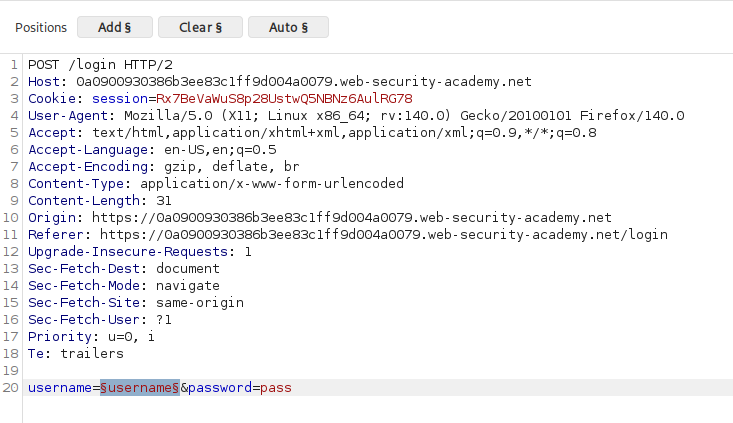Click the Content-Type header name

point(76,184)
